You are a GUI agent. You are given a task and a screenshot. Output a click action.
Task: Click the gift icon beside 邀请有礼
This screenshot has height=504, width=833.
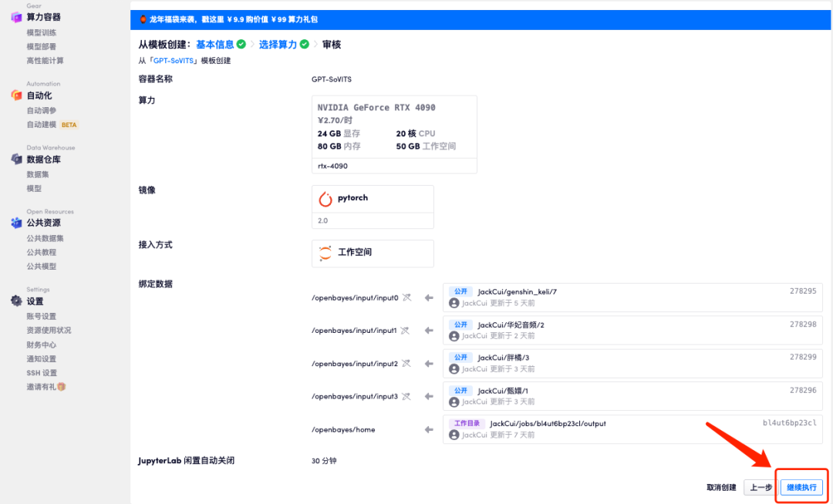point(62,387)
